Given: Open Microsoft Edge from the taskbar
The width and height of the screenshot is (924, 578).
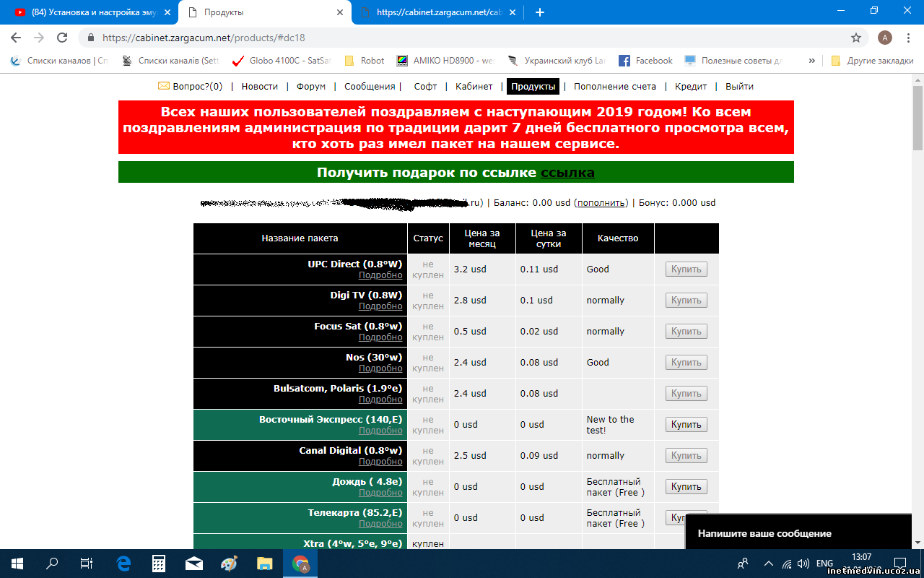Looking at the screenshot, I should pos(123,564).
